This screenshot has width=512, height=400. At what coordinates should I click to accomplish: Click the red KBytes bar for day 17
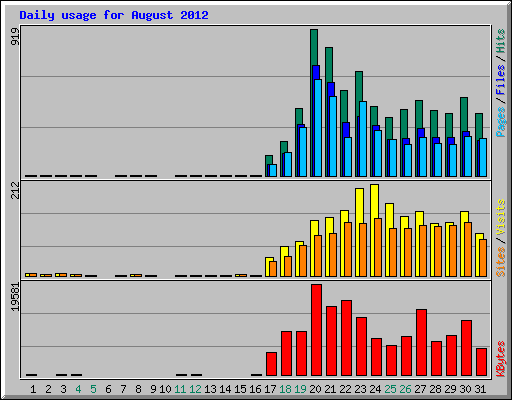(271, 364)
